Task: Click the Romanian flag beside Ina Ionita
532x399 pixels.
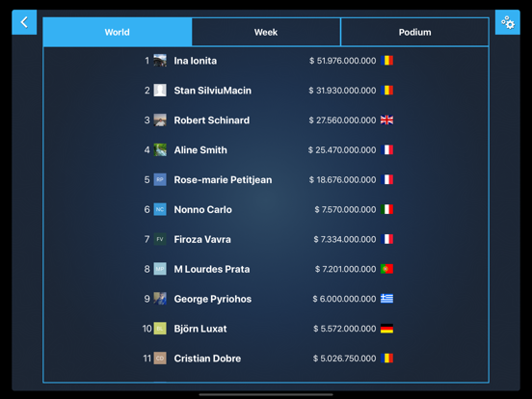Action: point(386,61)
